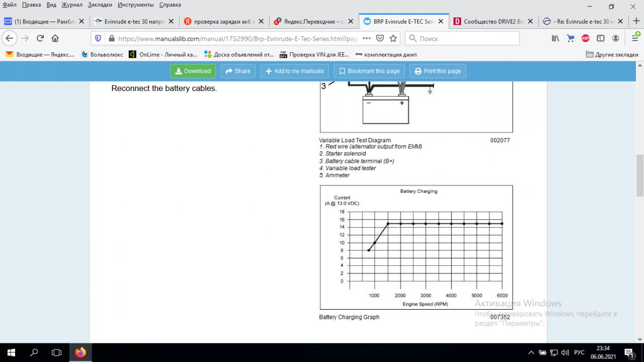Go to the Firefox home page icon
Image resolution: width=644 pixels, height=362 pixels.
(55, 38)
